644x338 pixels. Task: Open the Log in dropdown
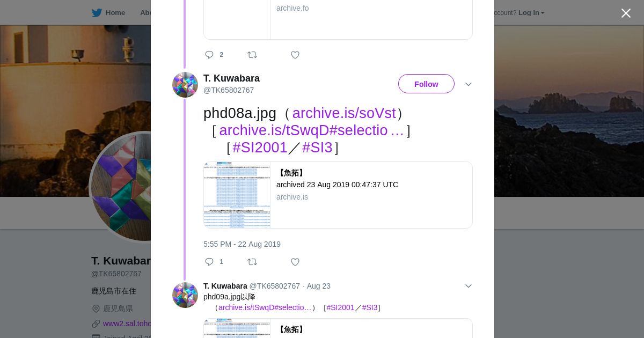pyautogui.click(x=531, y=13)
